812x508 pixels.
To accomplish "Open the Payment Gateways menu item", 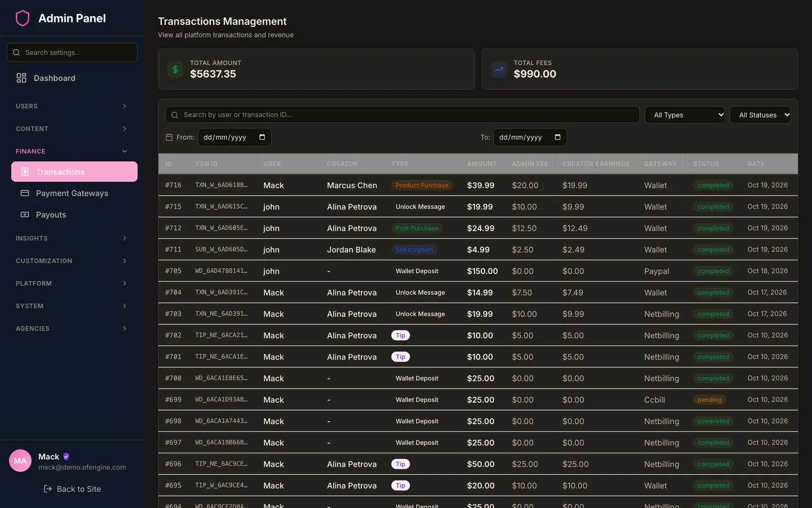I will pyautogui.click(x=74, y=193).
